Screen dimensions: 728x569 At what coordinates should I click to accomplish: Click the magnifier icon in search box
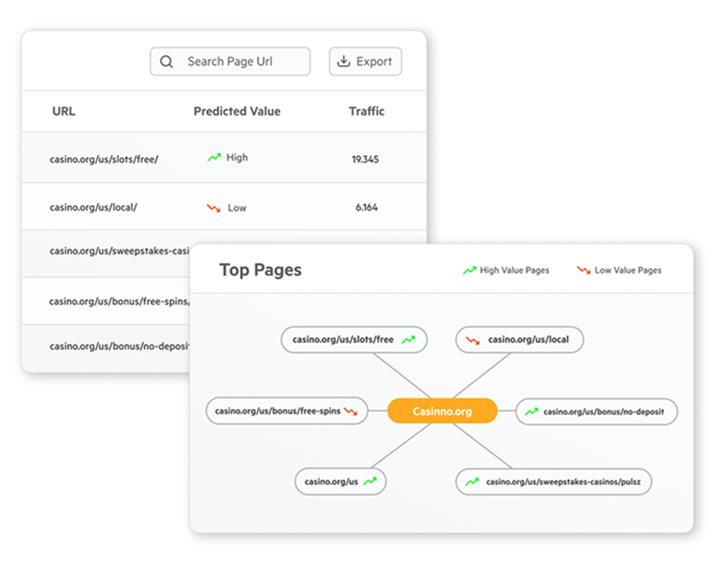point(166,62)
